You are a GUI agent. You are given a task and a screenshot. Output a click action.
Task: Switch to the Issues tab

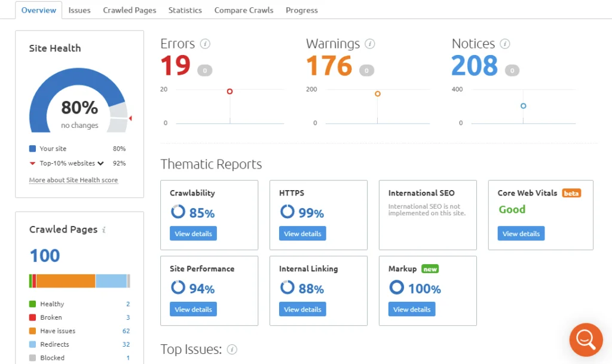pos(79,10)
